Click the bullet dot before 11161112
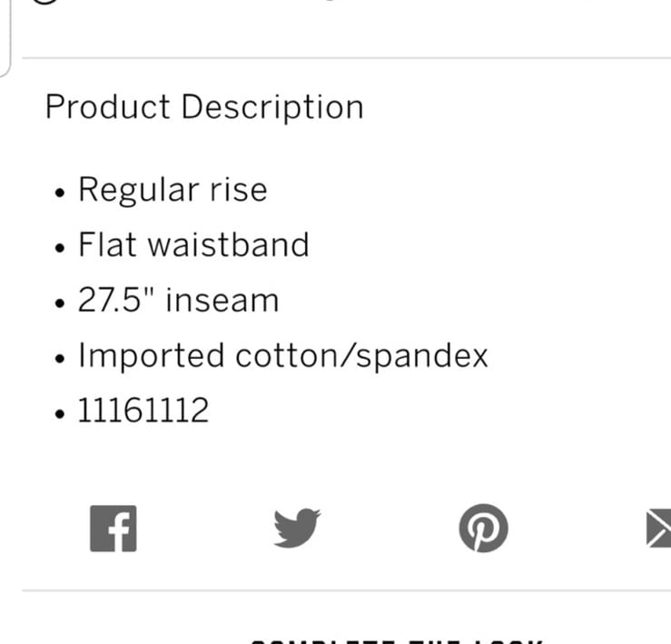Screen dimensions: 671x644 click(60, 413)
